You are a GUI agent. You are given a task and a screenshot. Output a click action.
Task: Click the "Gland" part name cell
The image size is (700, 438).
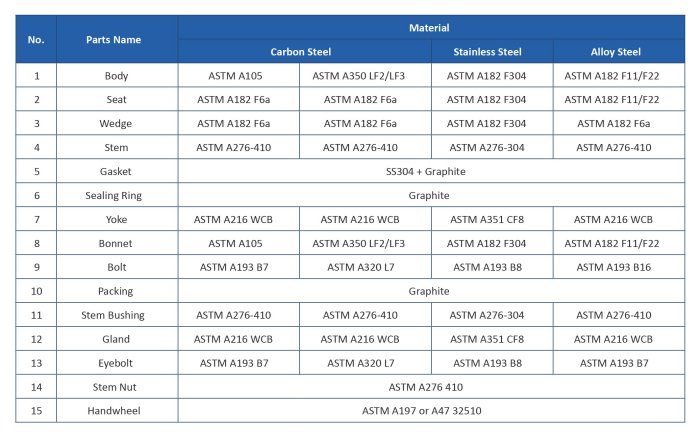[x=117, y=339]
